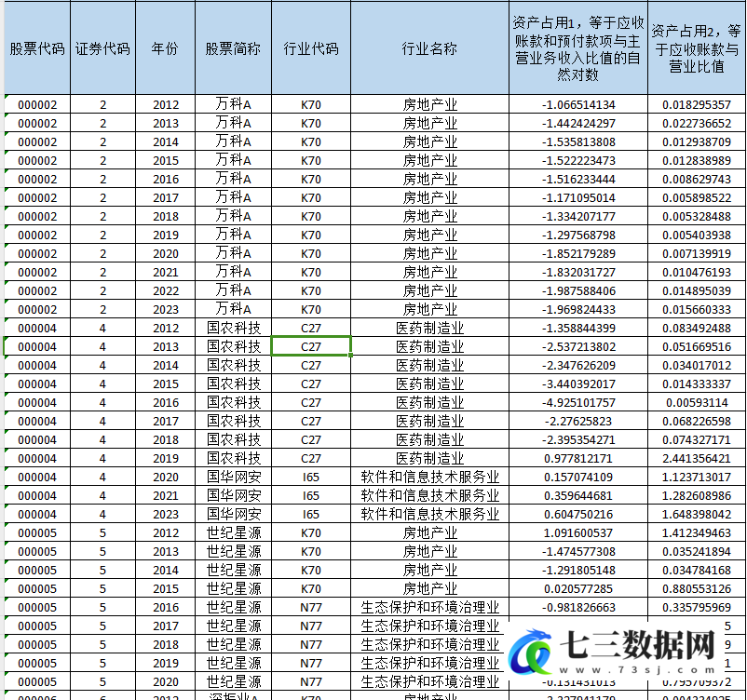This screenshot has height=700, width=747.
Task: Pick the cell containing 0.074327171
Action: click(697, 439)
